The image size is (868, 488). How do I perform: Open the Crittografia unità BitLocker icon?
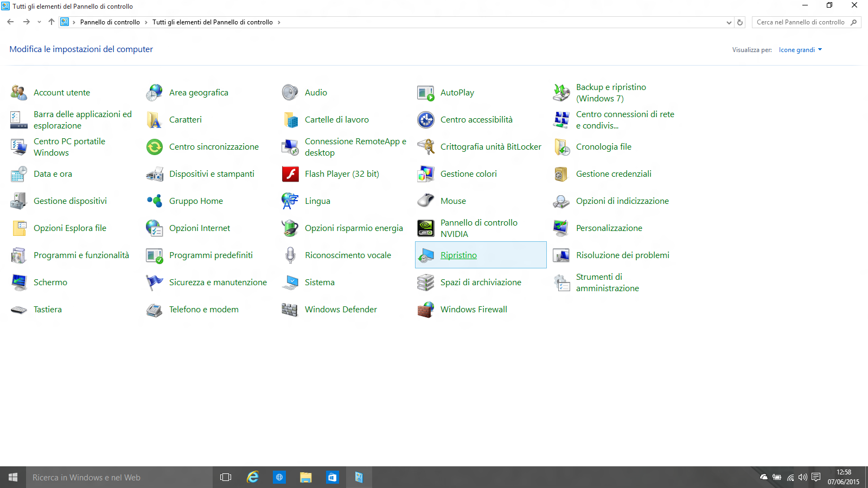click(x=426, y=147)
